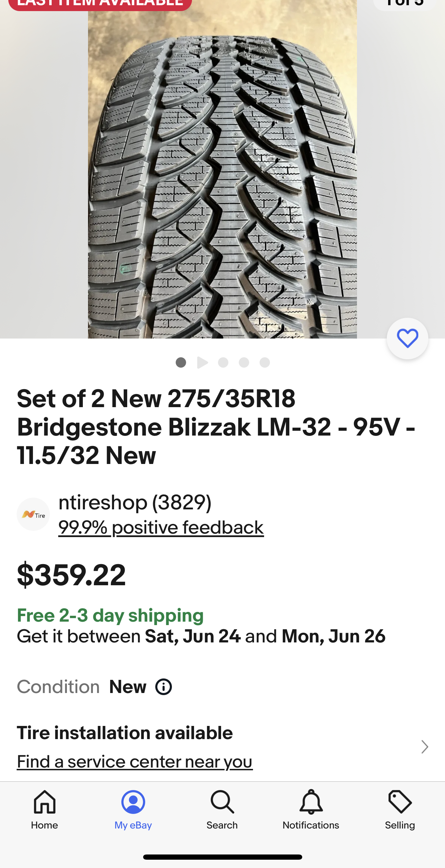This screenshot has width=445, height=868.
Task: Tap the Search magnifier icon
Action: (x=222, y=809)
